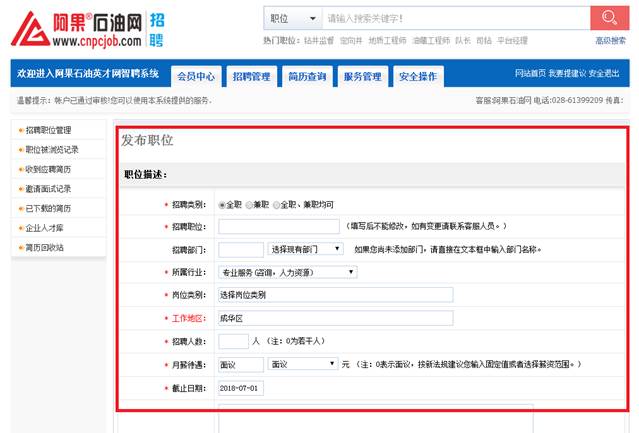
Task: Open 企业人才库 in the sidebar
Action: (45, 228)
